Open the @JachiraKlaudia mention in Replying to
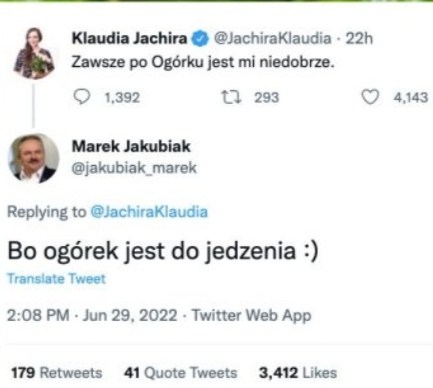This screenshot has width=433, height=388. (149, 212)
